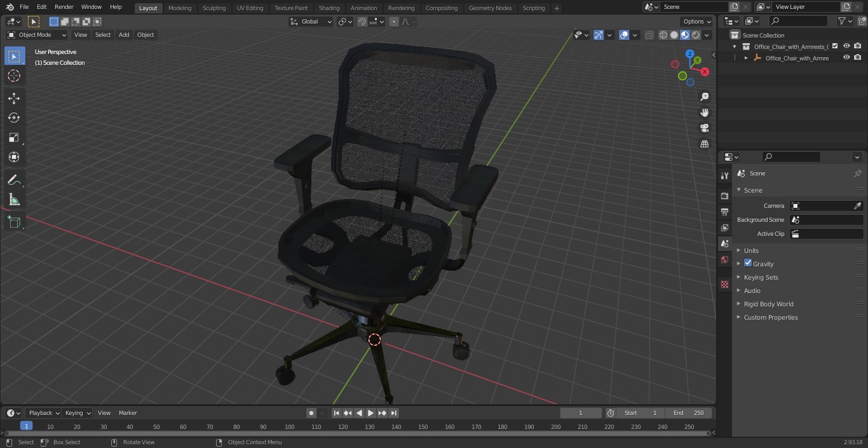Screen dimensions: 868x448
Task: Click the zoom view magnifier icon
Action: pos(704,97)
